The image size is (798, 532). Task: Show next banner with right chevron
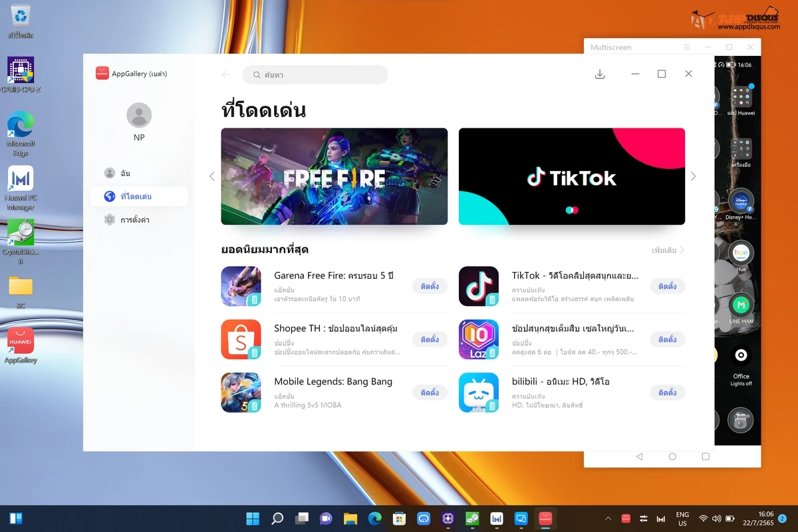click(694, 176)
